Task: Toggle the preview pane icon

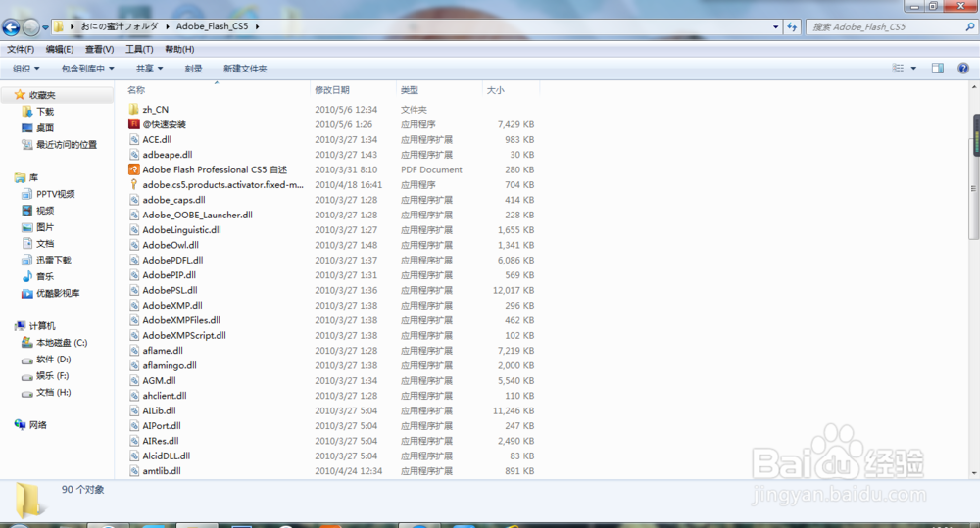Action: 938,69
